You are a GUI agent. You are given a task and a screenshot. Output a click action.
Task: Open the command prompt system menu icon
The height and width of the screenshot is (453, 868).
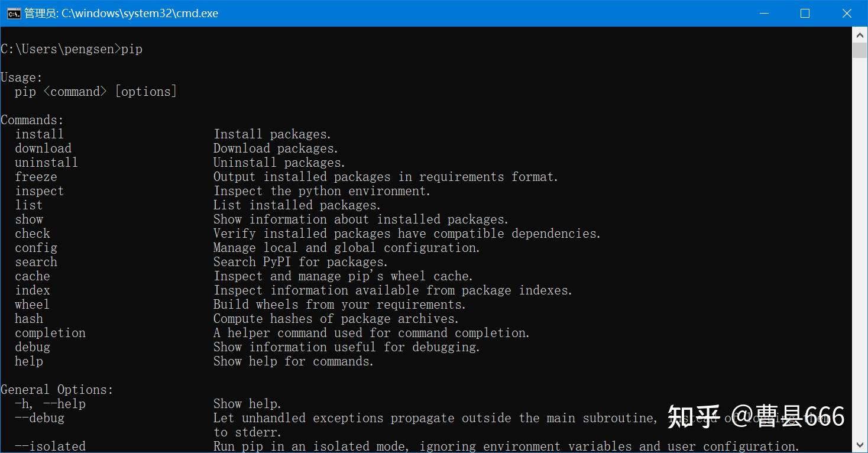pyautogui.click(x=13, y=13)
